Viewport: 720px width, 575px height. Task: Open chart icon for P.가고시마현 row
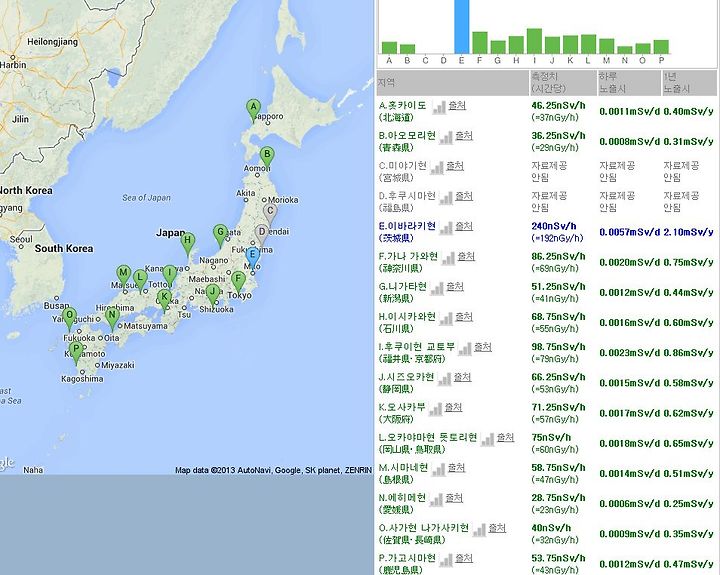pyautogui.click(x=446, y=560)
